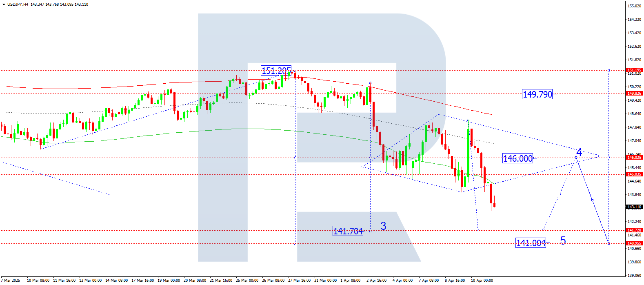Screen dimensions: 644x285
Task: Click the 146.000 price label box
Action: click(518, 158)
